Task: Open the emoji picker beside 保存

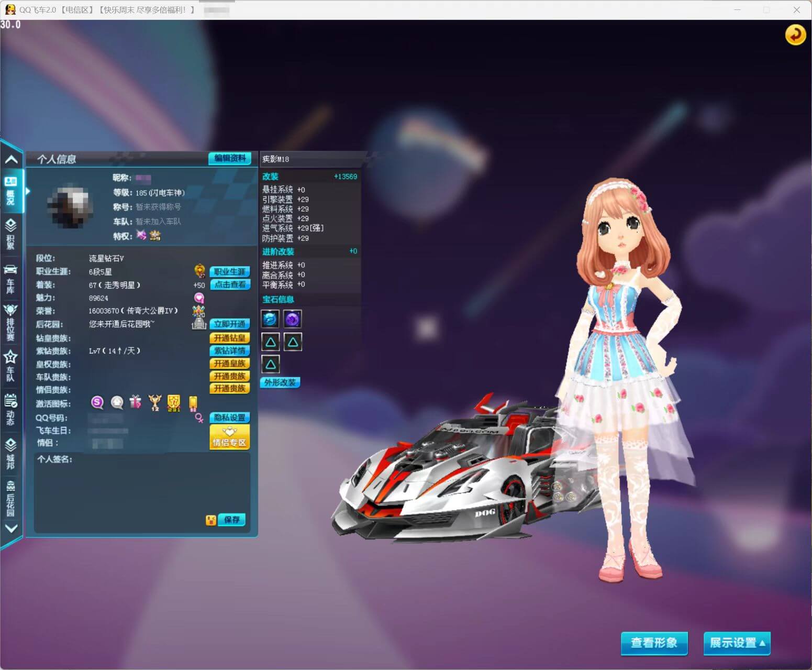Action: (x=210, y=520)
